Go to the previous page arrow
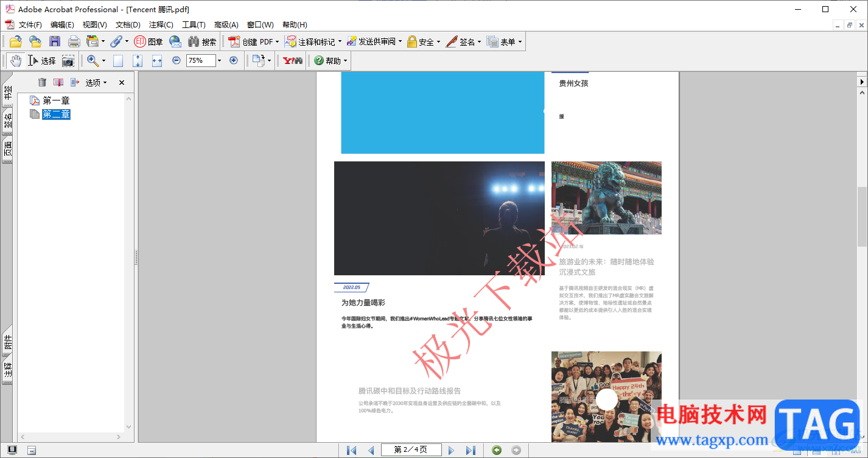 (x=371, y=450)
